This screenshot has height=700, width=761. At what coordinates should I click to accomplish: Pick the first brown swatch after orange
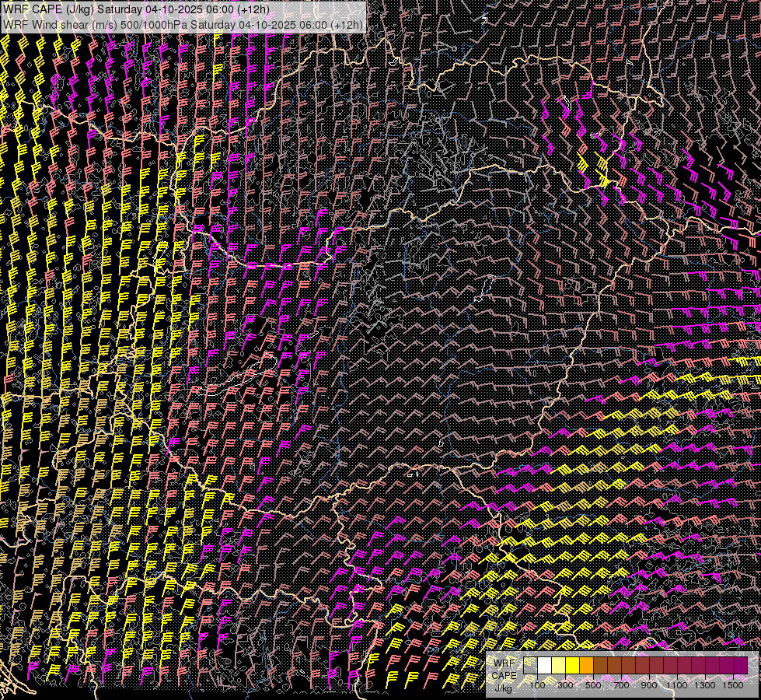(600, 666)
